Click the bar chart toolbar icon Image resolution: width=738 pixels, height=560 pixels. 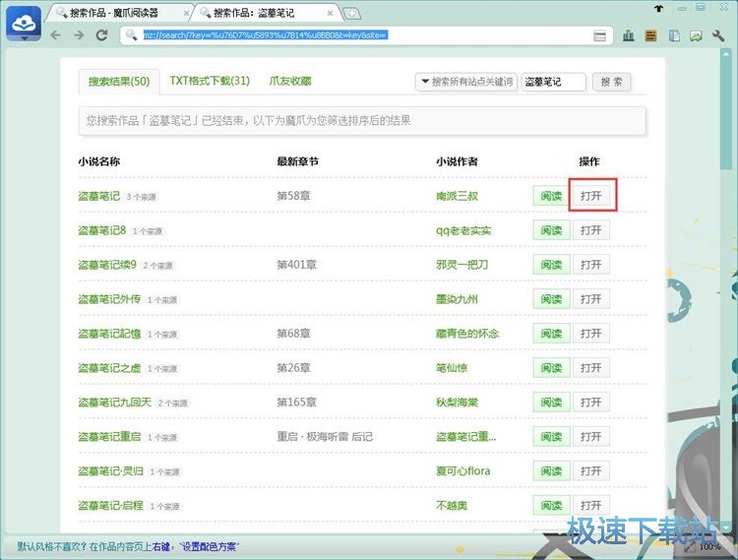coord(629,35)
